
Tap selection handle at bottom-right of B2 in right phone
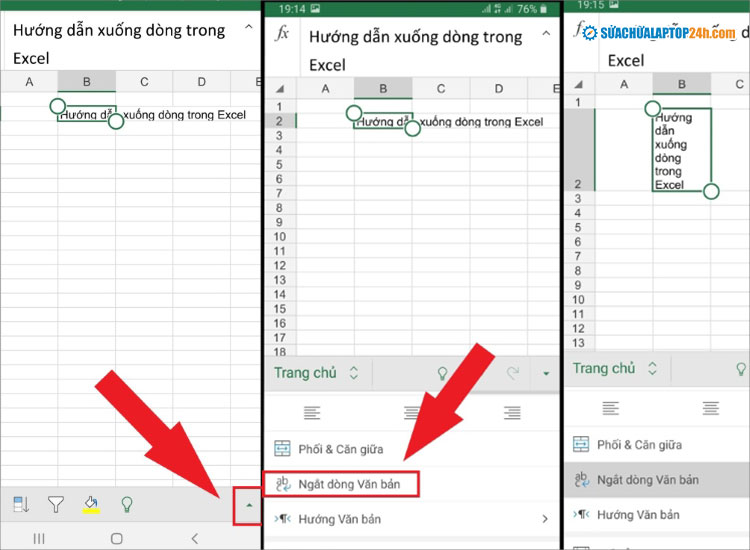click(x=711, y=191)
